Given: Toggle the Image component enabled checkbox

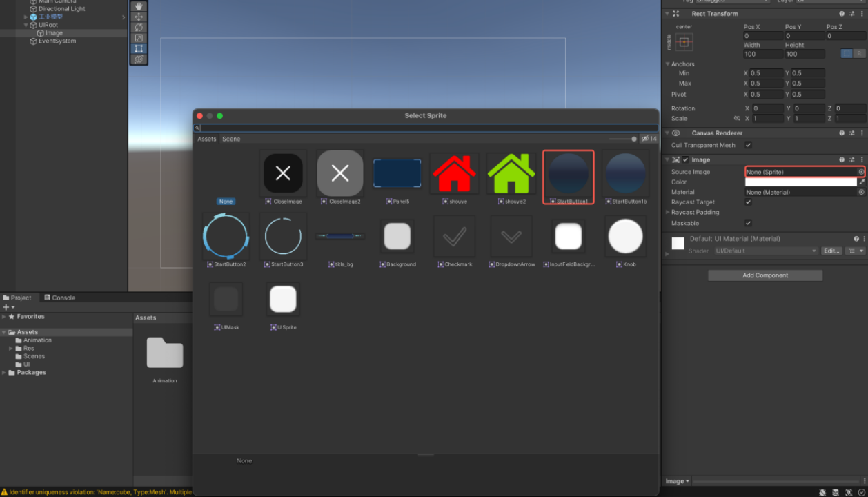Looking at the screenshot, I should pyautogui.click(x=686, y=159).
